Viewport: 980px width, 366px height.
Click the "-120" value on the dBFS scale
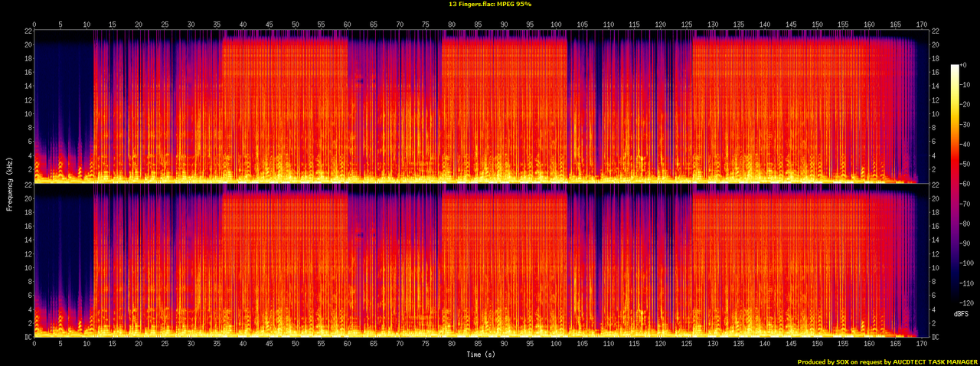(969, 305)
